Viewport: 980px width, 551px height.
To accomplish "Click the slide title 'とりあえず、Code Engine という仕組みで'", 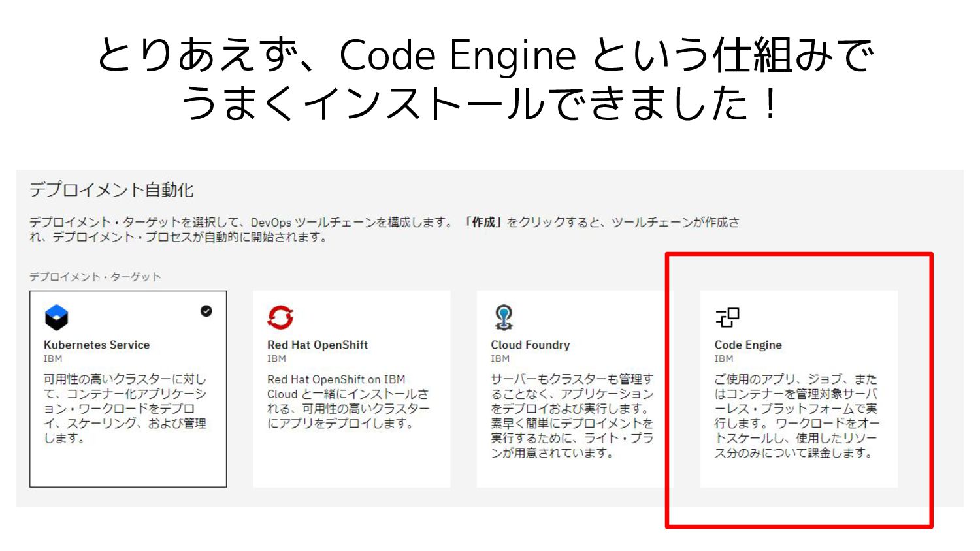I will pyautogui.click(x=485, y=55).
